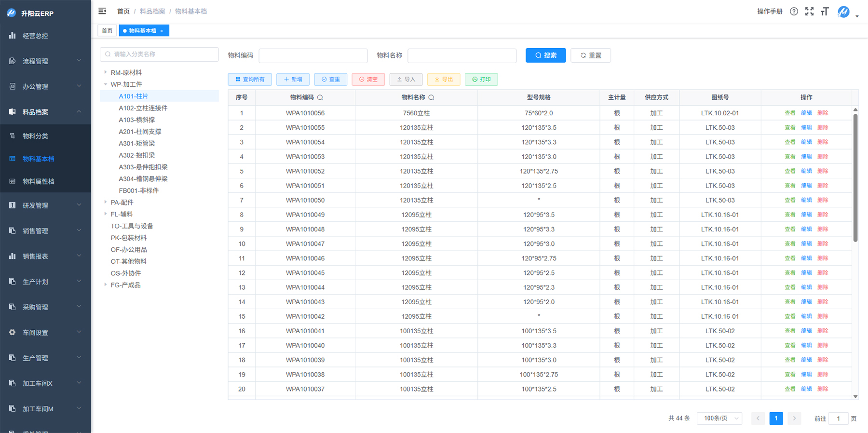The width and height of the screenshot is (868, 433).
Task: Click the next page arrow
Action: [x=794, y=419]
